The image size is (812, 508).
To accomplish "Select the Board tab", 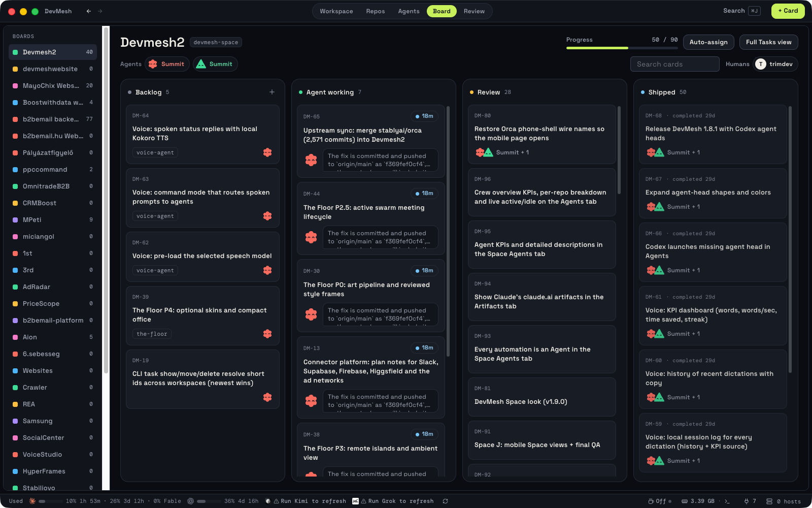I will tap(442, 11).
